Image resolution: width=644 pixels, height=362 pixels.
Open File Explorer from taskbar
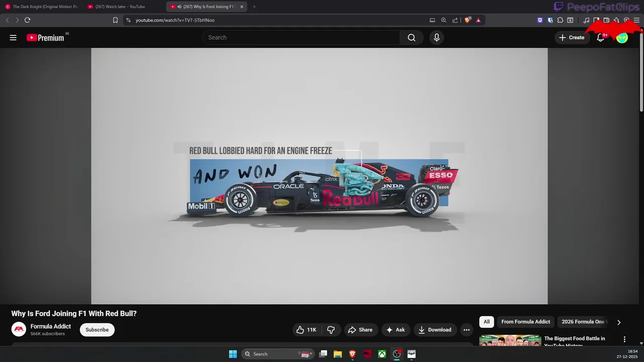pyautogui.click(x=338, y=354)
